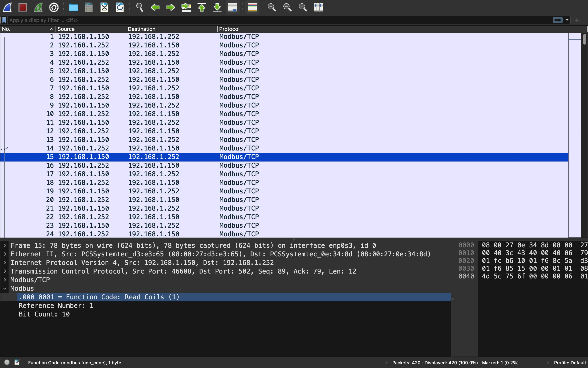The image size is (588, 368).
Task: Select packet number 2 in the list
Action: (x=284, y=45)
